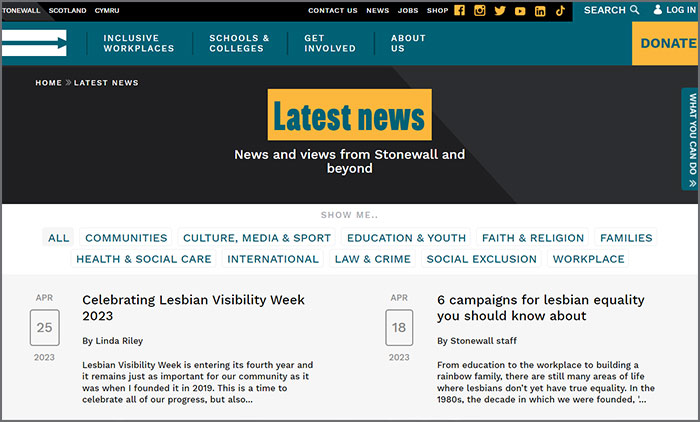The height and width of the screenshot is (422, 700).
Task: Open the Shop link in top bar
Action: pos(437,10)
